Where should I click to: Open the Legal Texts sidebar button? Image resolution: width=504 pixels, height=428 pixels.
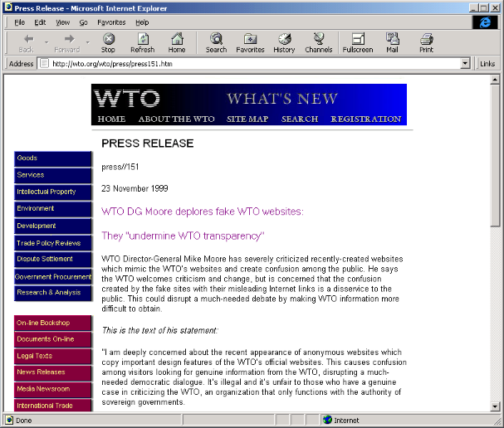(x=52, y=356)
